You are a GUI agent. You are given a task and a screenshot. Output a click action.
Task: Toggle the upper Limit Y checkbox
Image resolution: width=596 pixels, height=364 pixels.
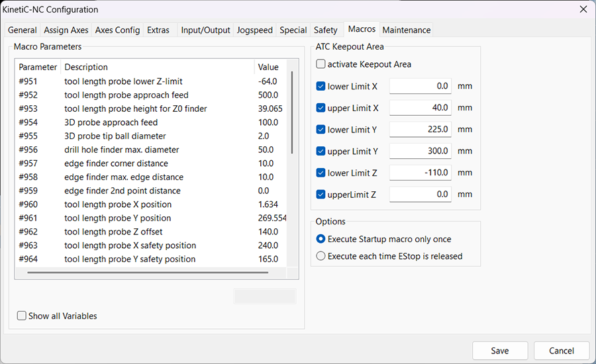[321, 151]
